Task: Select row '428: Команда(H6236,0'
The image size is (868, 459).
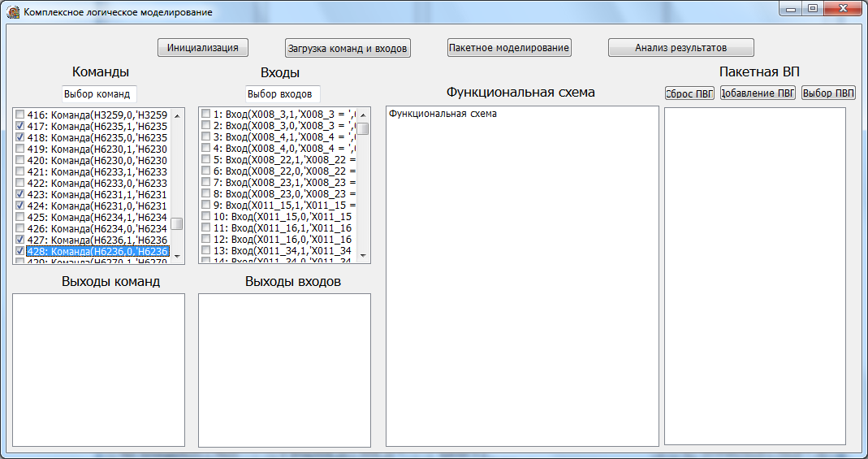Action: [x=97, y=251]
